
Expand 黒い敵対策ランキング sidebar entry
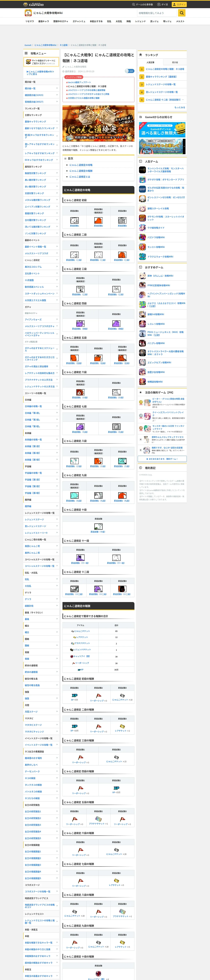pos(41,180)
